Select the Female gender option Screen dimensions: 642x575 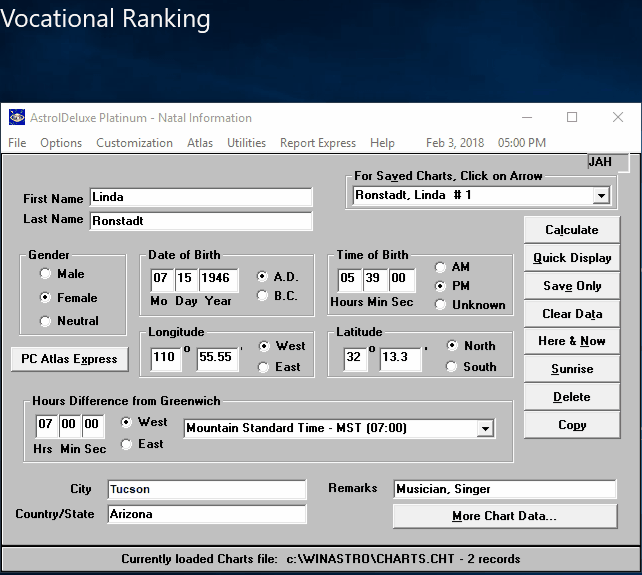point(45,297)
